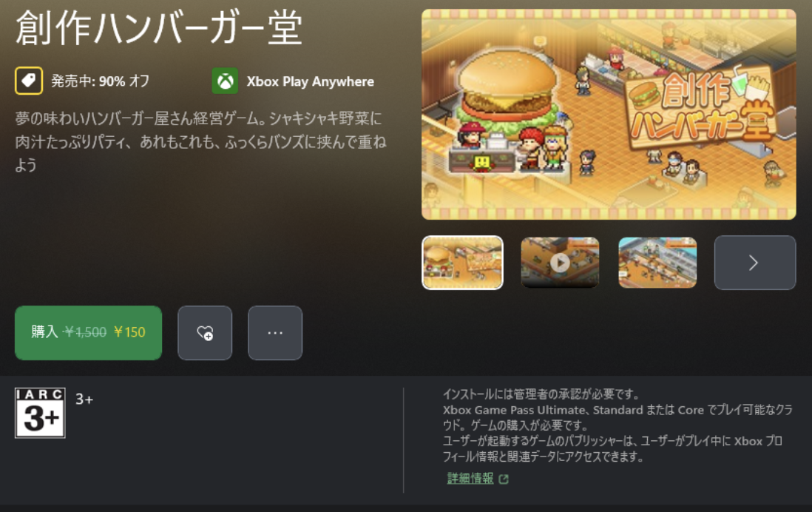
Task: Click the large hero game image
Action: coord(609,115)
